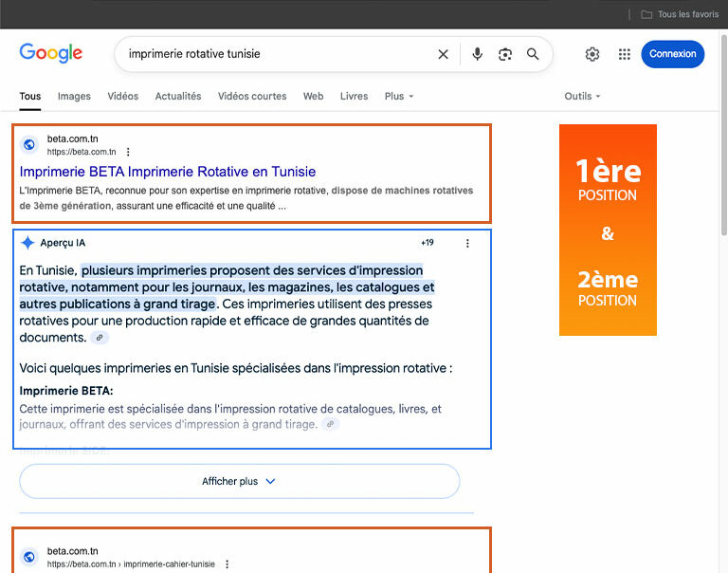The height and width of the screenshot is (573, 728).
Task: Select the Actualités tab
Action: (x=178, y=96)
